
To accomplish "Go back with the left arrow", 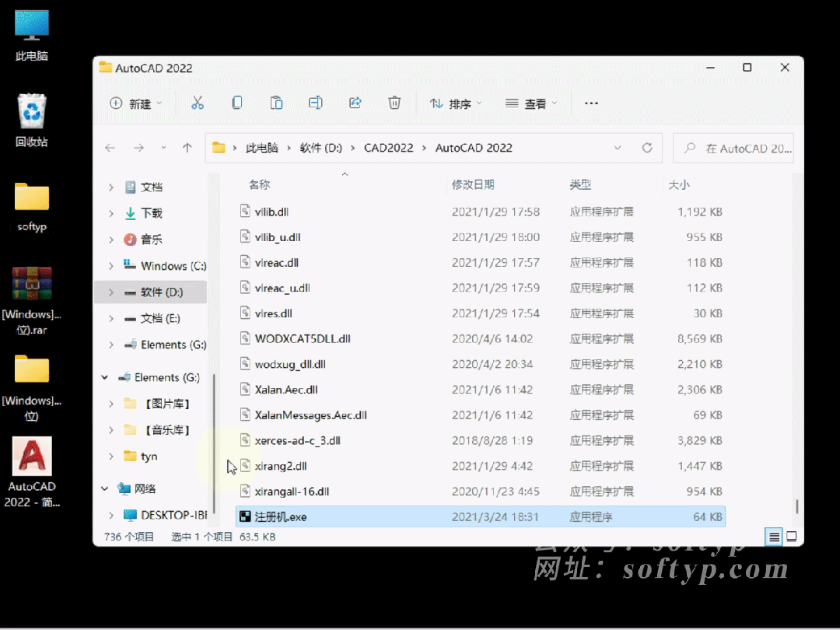I will tap(110, 148).
